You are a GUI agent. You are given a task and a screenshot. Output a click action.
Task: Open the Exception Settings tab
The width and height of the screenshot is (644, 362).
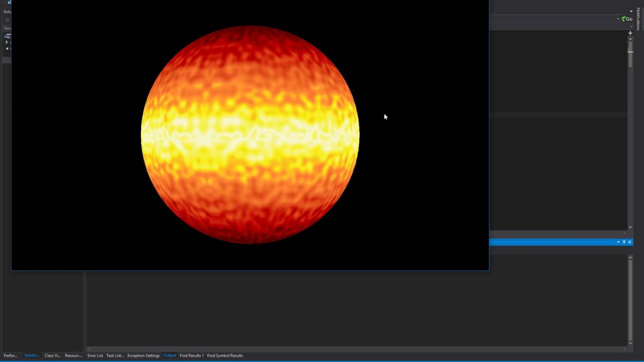pyautogui.click(x=143, y=355)
